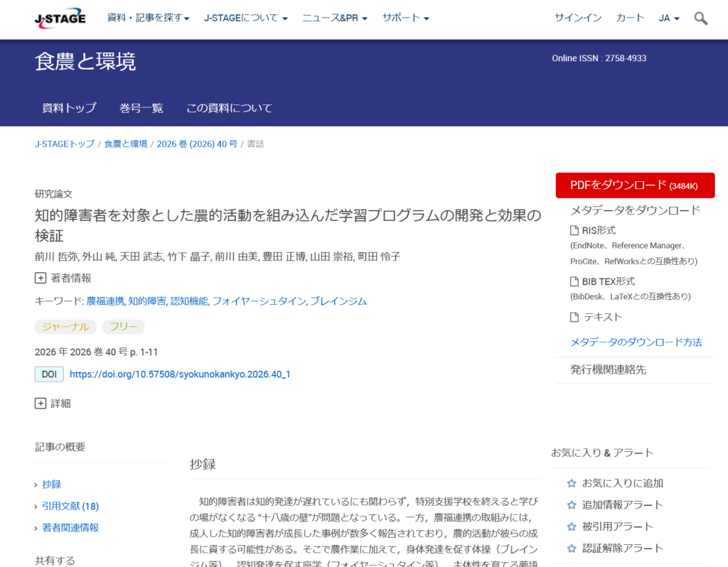Open the search magnifier icon
The image size is (728, 567).
coord(700,18)
